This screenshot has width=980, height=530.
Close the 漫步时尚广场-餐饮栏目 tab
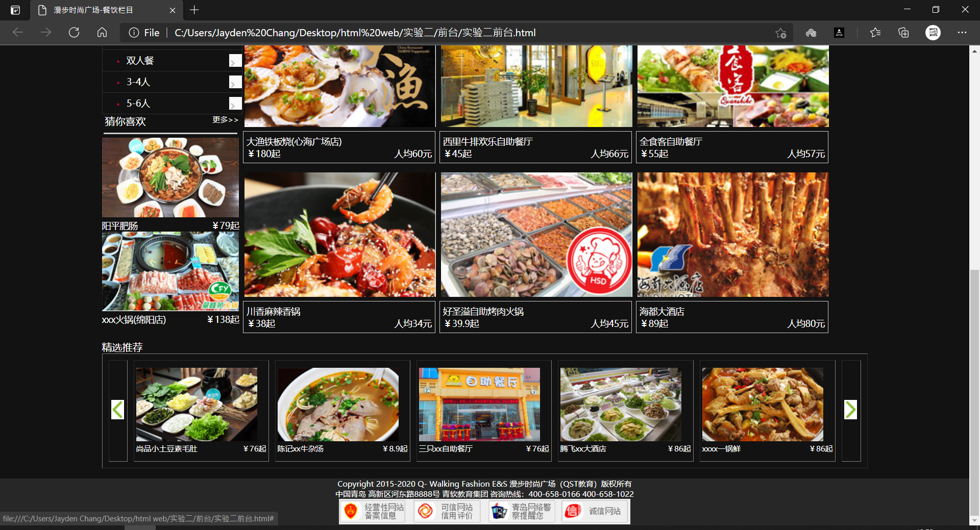point(173,10)
